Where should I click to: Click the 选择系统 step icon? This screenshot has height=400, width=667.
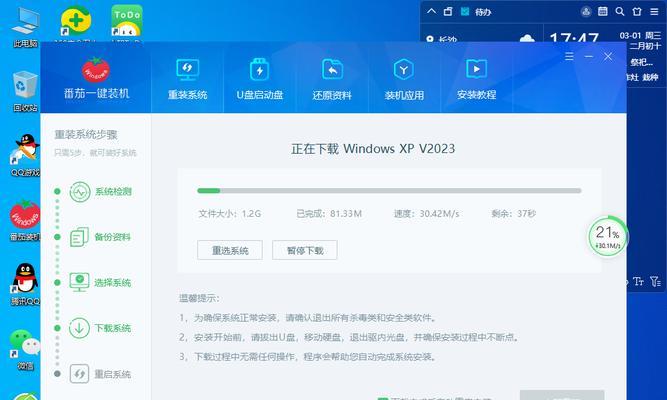pos(80,282)
